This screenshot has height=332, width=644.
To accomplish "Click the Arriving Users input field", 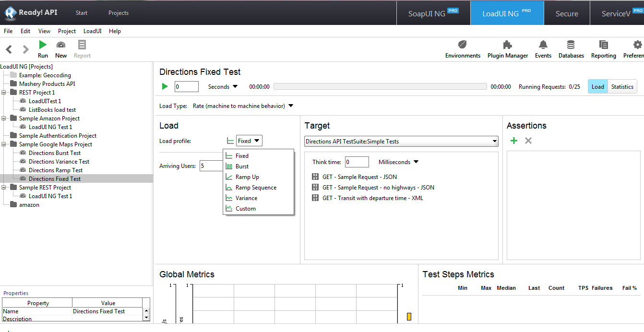I will click(x=210, y=165).
